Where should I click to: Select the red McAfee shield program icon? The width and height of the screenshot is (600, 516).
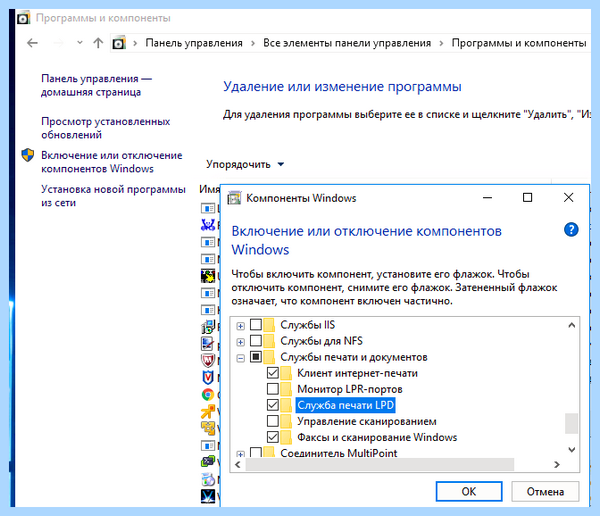pyautogui.click(x=208, y=360)
